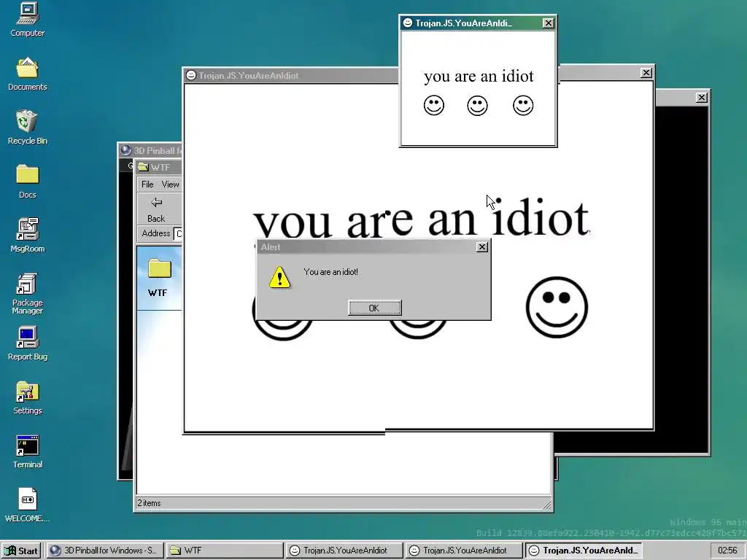Close the large Trojan.JS.YouAreAnIdiot window
This screenshot has height=560, width=747.
coord(646,73)
